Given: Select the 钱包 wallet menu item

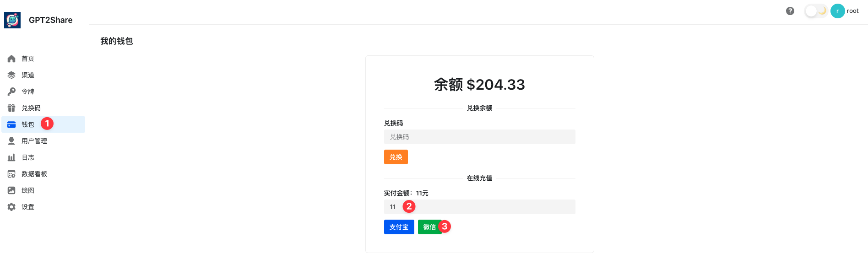Looking at the screenshot, I should (28, 124).
